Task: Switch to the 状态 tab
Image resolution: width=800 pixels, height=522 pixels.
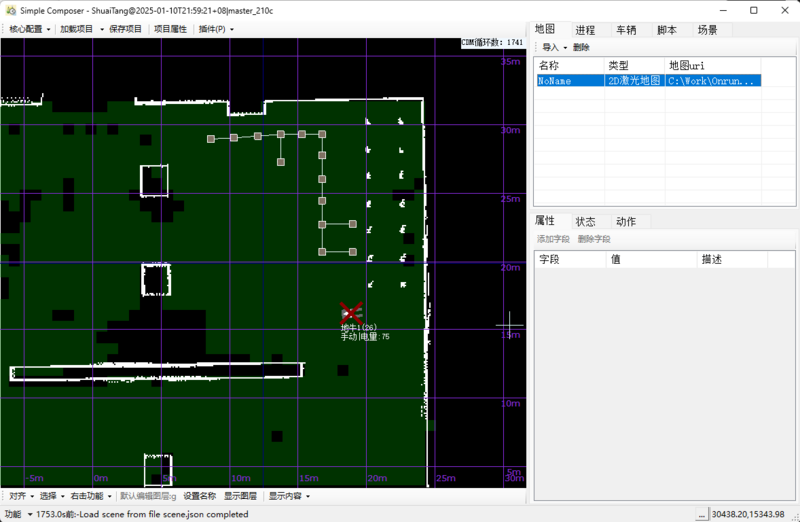Action: (585, 221)
